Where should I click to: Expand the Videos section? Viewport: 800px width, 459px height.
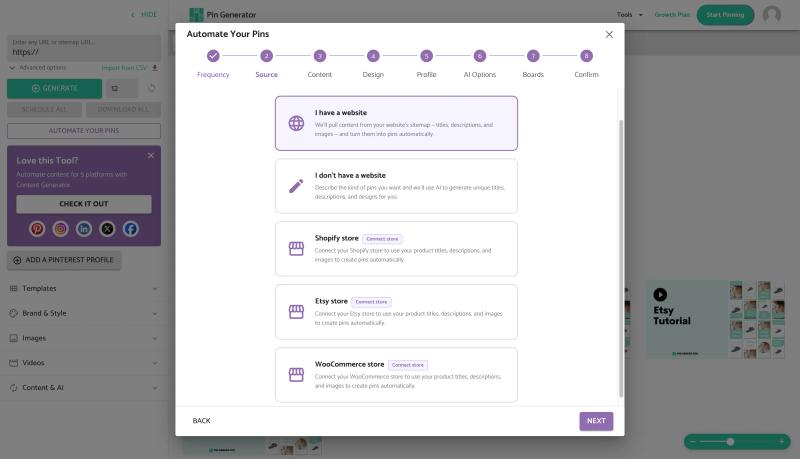(x=84, y=363)
